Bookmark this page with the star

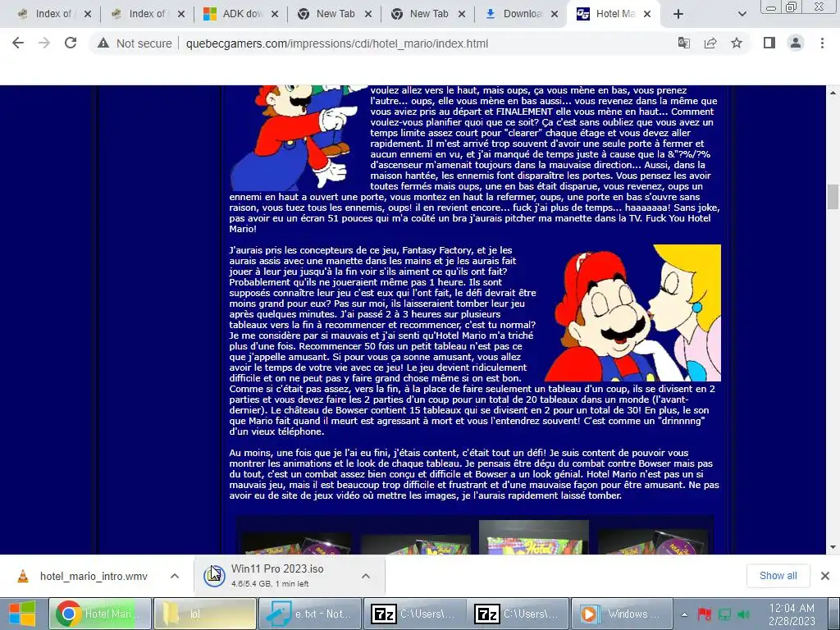pyautogui.click(x=737, y=43)
